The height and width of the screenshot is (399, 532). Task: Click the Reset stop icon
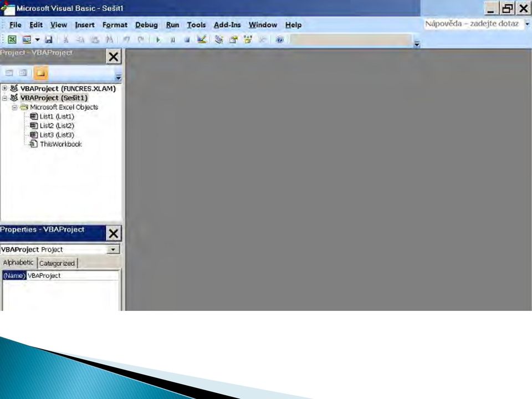187,40
